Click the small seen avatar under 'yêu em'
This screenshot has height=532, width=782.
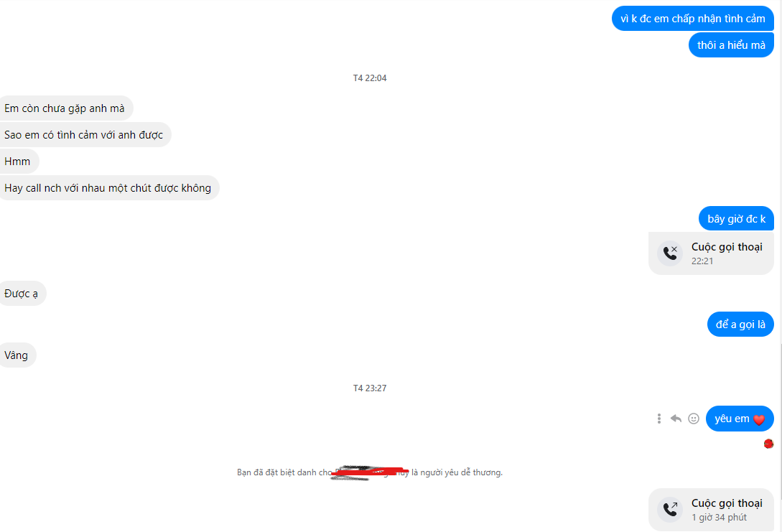(x=768, y=443)
